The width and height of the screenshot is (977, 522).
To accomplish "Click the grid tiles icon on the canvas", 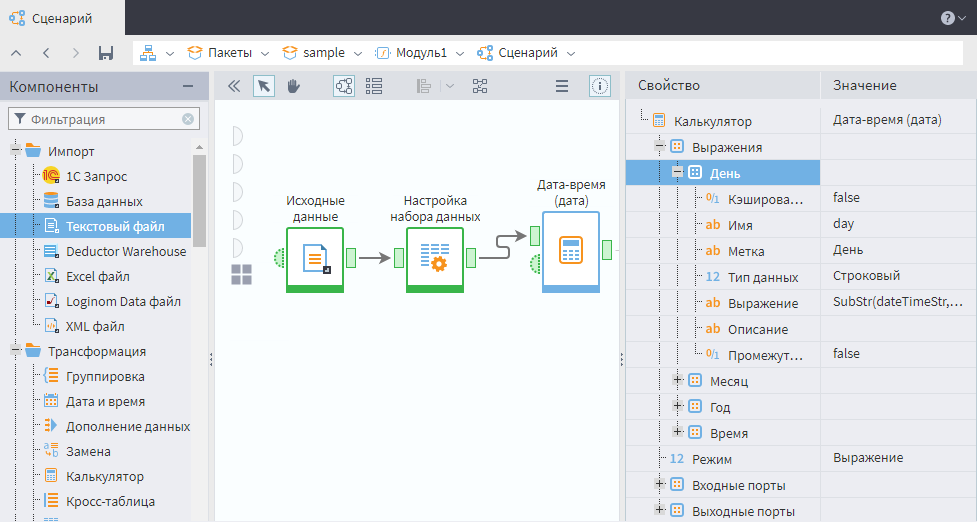I will click(x=242, y=274).
